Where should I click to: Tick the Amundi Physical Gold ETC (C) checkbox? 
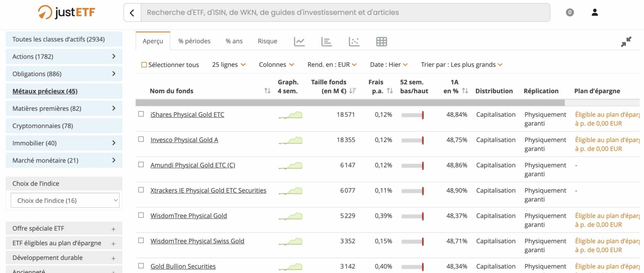click(141, 164)
